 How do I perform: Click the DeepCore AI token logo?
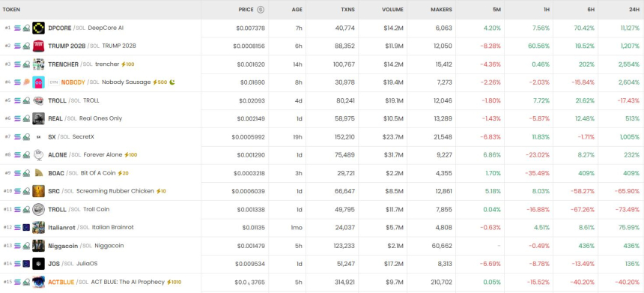(x=39, y=28)
